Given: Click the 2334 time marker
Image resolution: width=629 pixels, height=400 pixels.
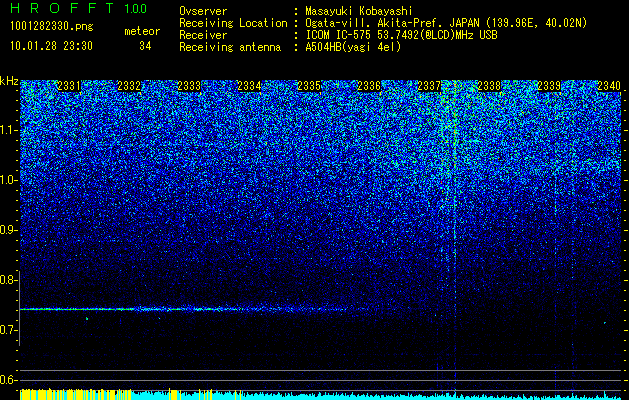Looking at the screenshot, I should pyautogui.click(x=249, y=86).
